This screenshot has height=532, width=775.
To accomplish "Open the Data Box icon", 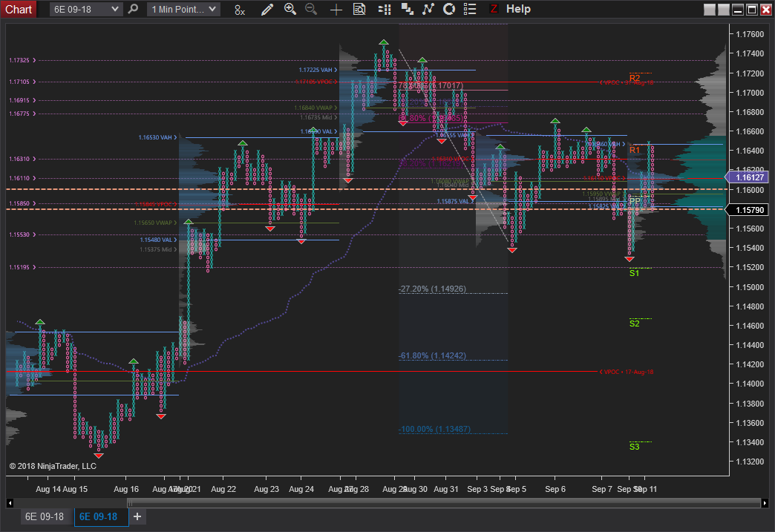I will tap(359, 10).
